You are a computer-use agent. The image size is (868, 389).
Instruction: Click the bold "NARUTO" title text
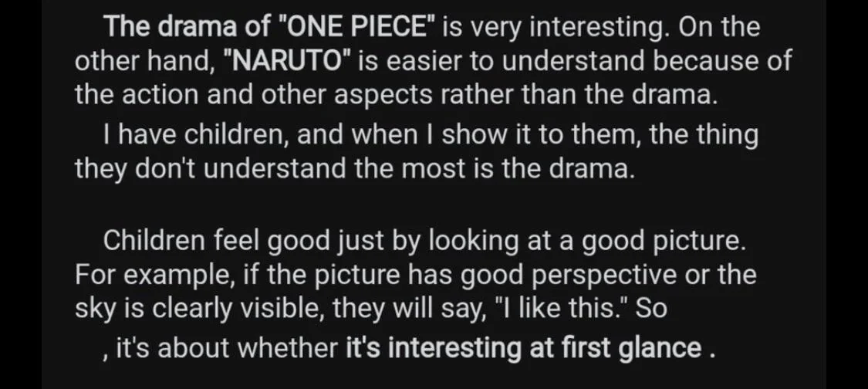286,60
